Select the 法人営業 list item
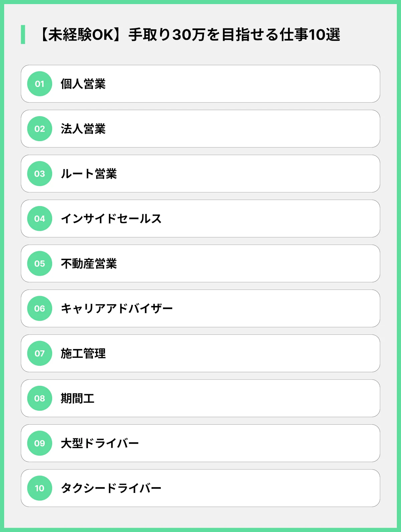 (x=83, y=129)
